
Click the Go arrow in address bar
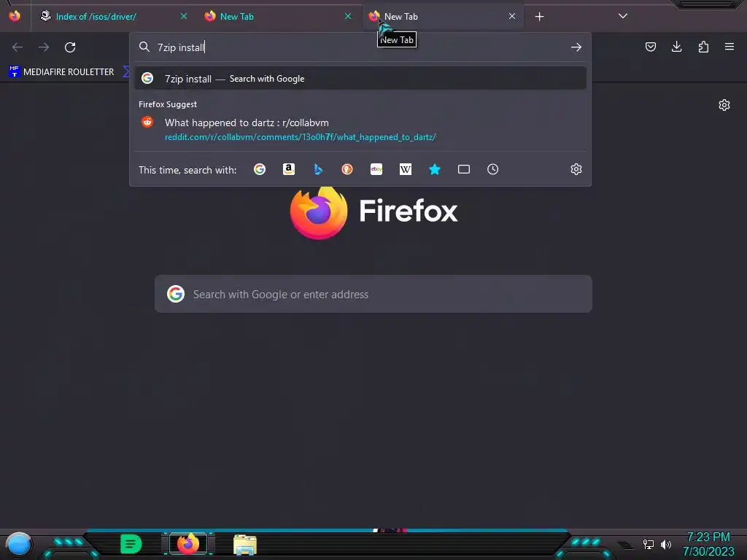pos(576,47)
